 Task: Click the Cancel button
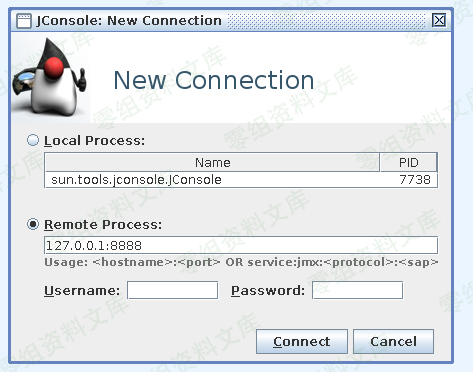pyautogui.click(x=393, y=341)
